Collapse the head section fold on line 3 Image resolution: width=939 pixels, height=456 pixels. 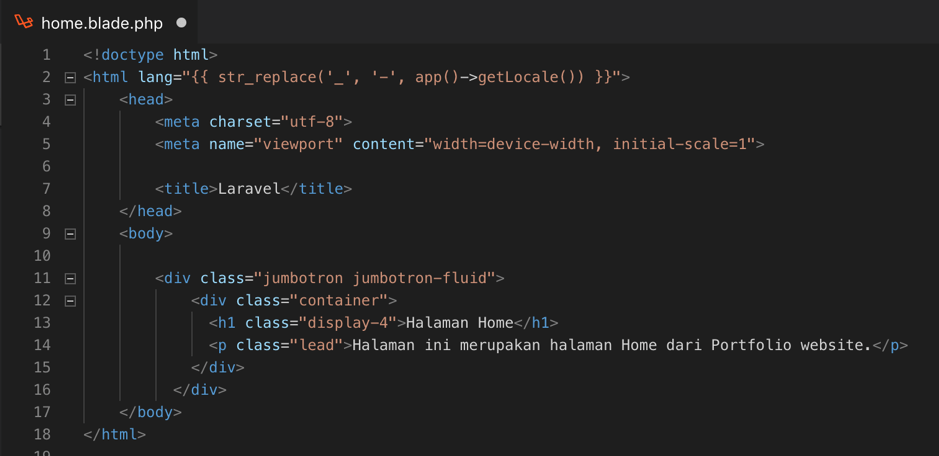click(x=70, y=99)
